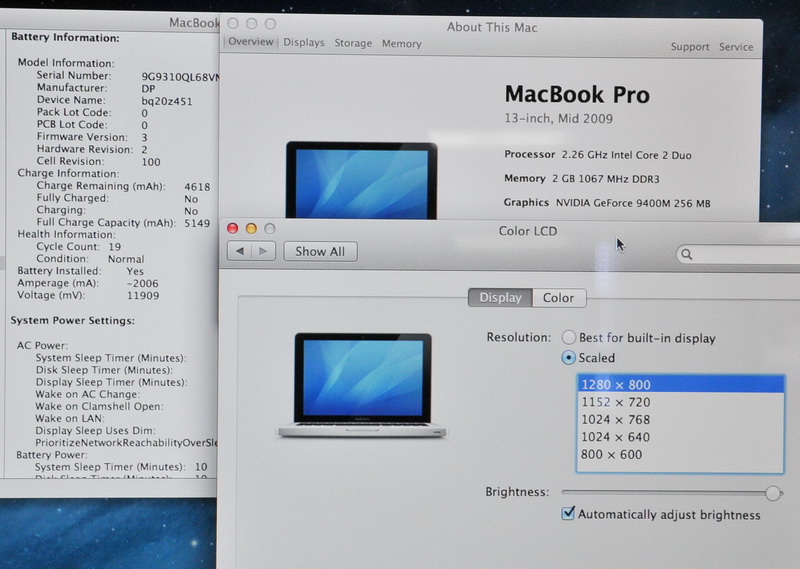Switch to the Color tab
Viewport: 800px width, 569px height.
point(559,298)
